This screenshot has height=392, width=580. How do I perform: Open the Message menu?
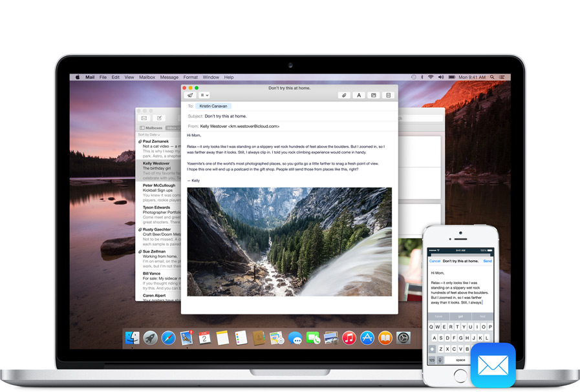169,77
